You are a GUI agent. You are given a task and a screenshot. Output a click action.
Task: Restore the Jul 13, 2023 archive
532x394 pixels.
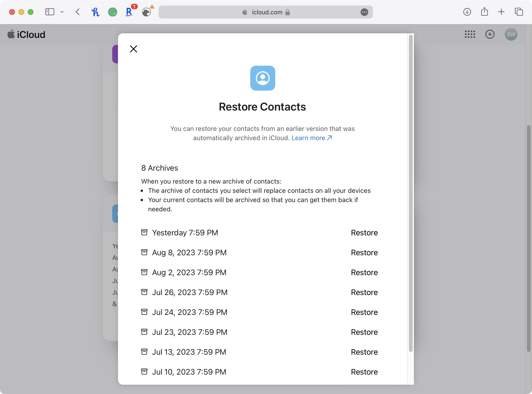tap(364, 352)
